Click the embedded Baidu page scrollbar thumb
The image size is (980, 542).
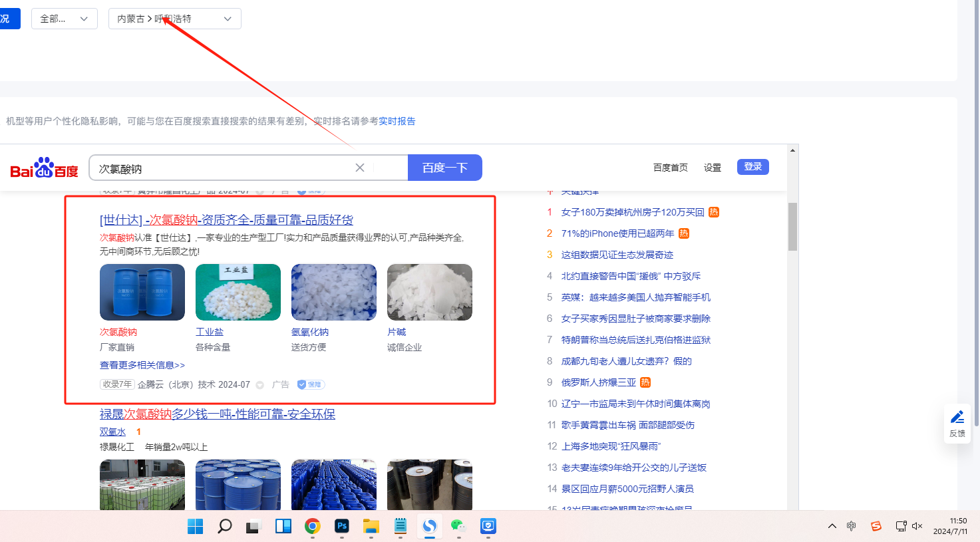coord(792,227)
